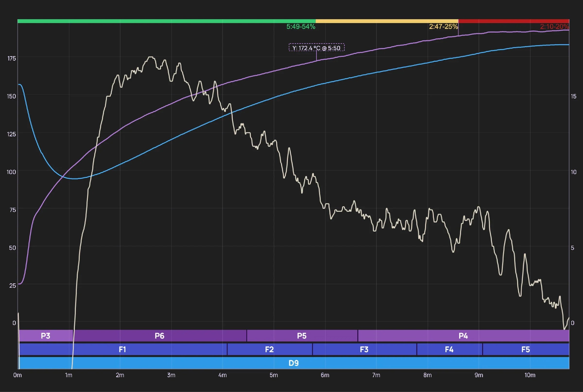
Task: Click the red development phase bar
Action: 514,21
